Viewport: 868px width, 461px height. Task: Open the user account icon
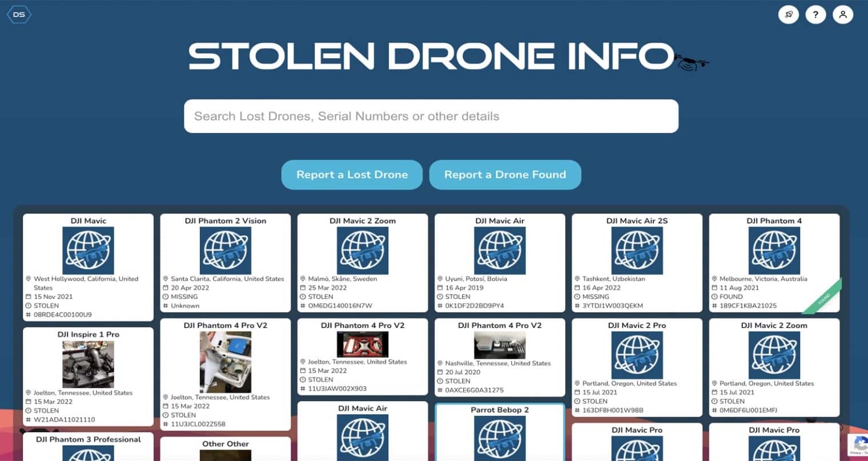pos(843,15)
